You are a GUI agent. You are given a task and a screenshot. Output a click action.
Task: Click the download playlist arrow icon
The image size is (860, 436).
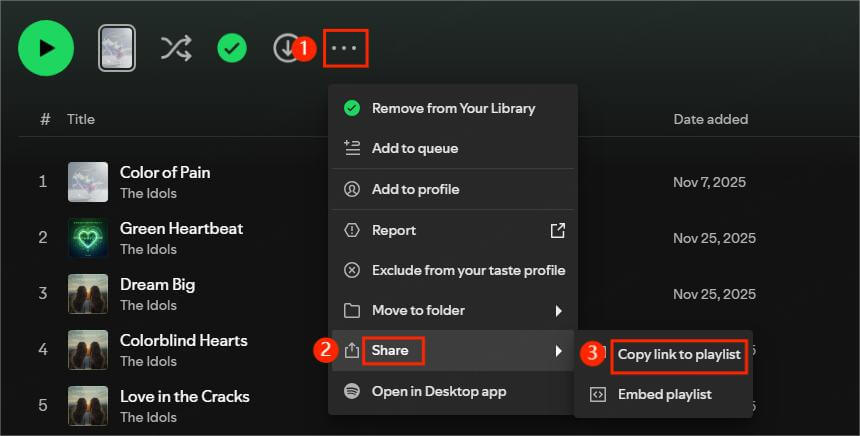click(286, 48)
